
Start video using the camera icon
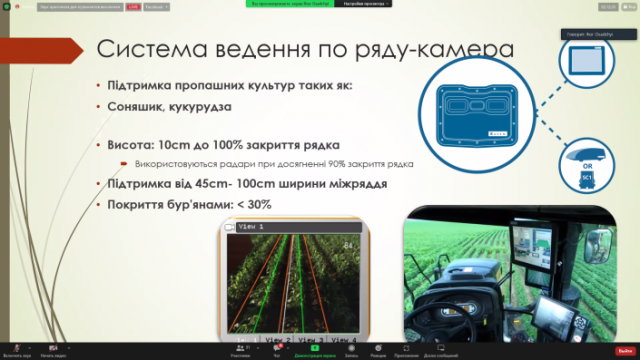pyautogui.click(x=53, y=351)
